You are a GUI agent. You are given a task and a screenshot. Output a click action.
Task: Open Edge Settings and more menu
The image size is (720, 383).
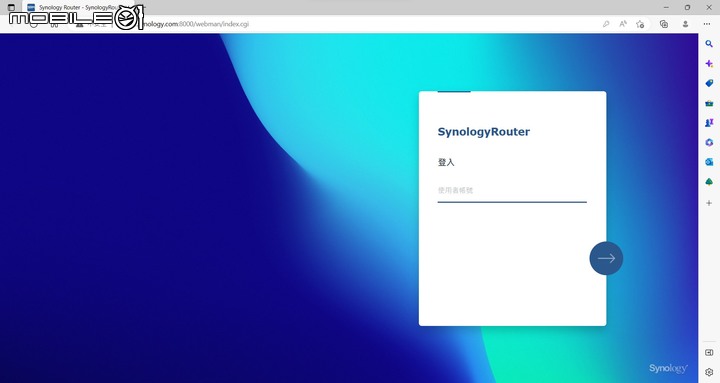pos(707,24)
